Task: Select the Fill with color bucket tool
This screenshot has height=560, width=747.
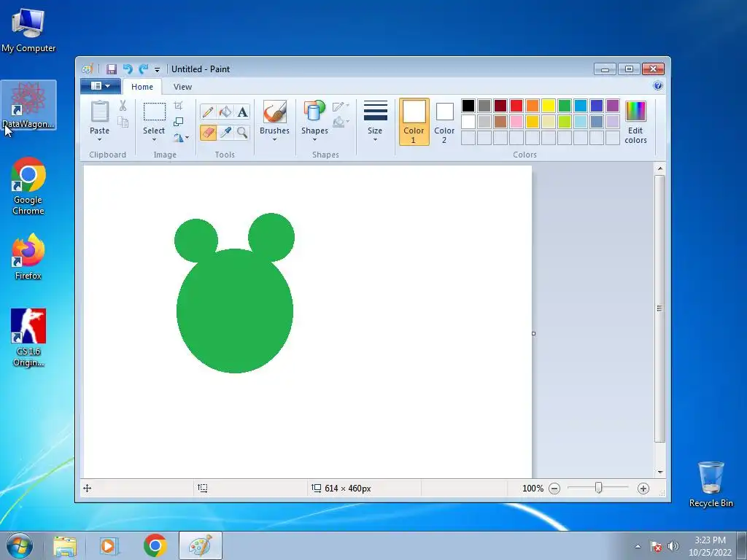Action: click(x=225, y=112)
